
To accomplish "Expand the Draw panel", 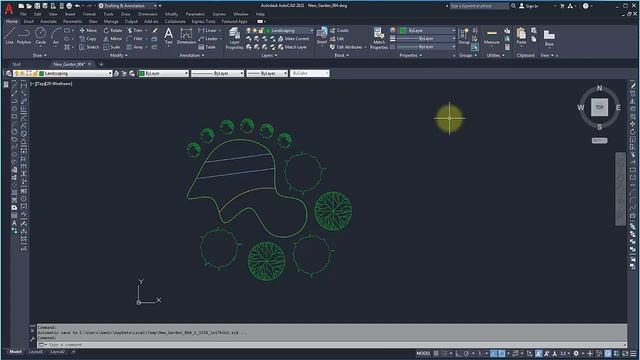I will 40,55.
